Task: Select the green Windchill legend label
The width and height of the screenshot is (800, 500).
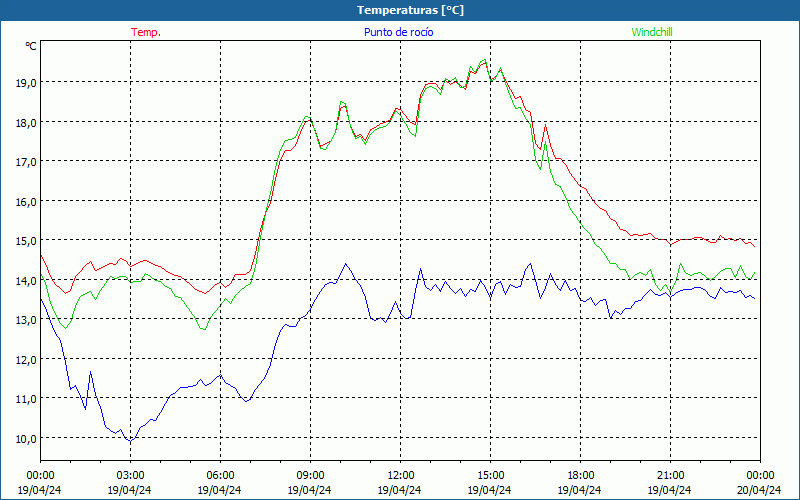Action: 652,32
